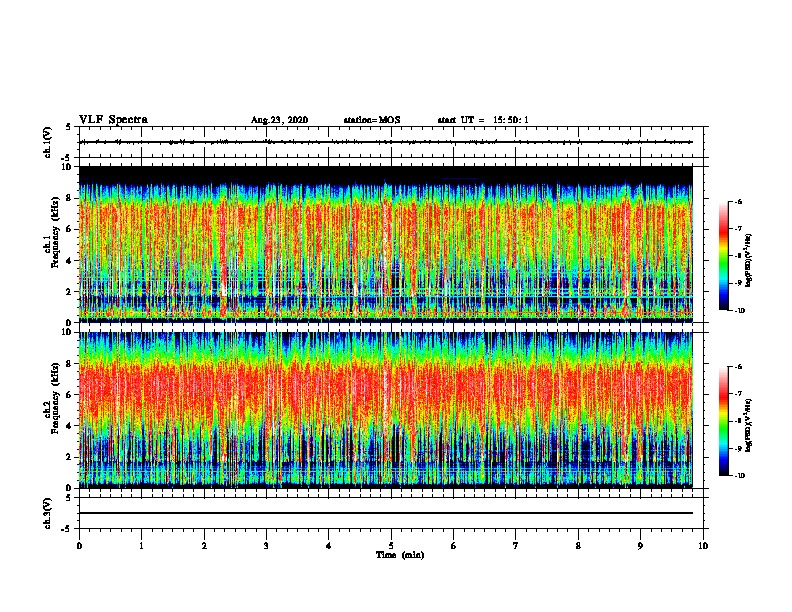Click the '6' kHz tick of the ch.2 spectrogram
This screenshot has height=612, width=792.
pos(70,395)
